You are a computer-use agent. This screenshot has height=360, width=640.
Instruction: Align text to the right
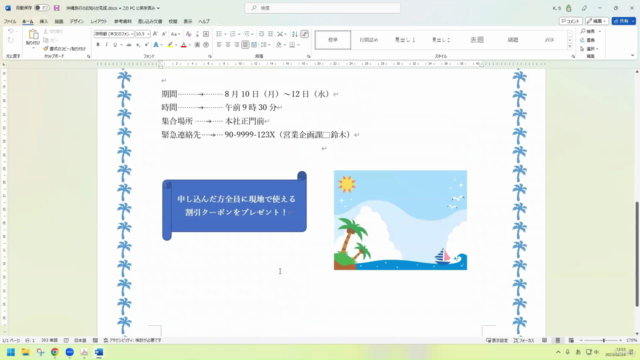[x=236, y=45]
